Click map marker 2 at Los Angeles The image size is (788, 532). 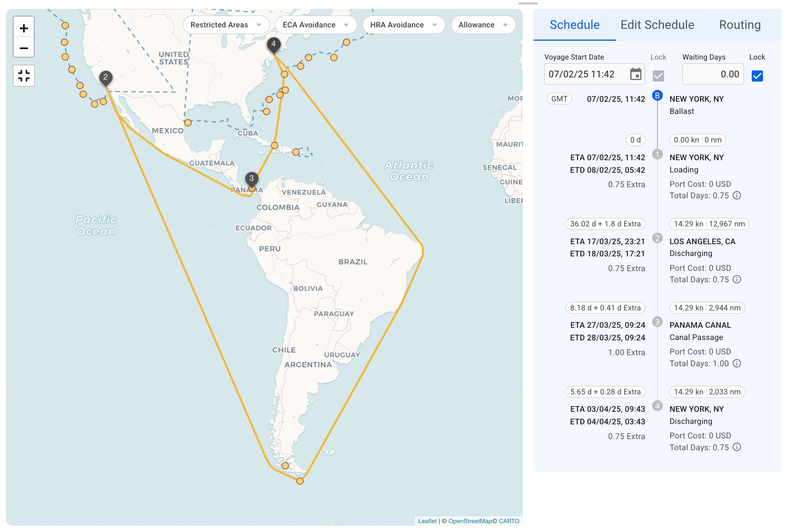pyautogui.click(x=106, y=78)
